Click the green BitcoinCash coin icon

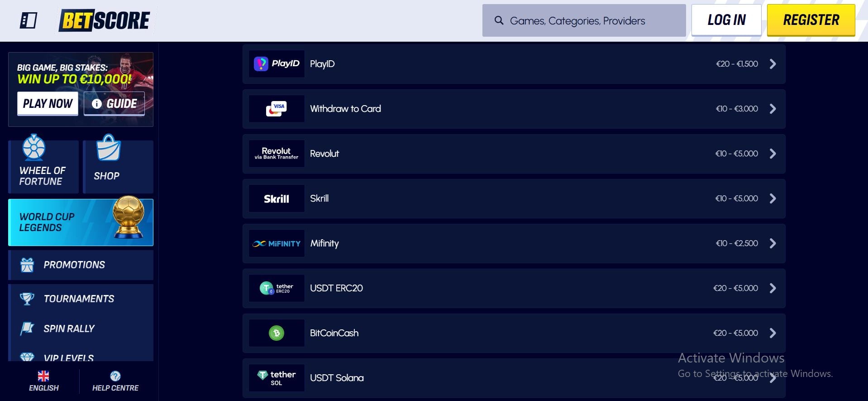tap(277, 333)
